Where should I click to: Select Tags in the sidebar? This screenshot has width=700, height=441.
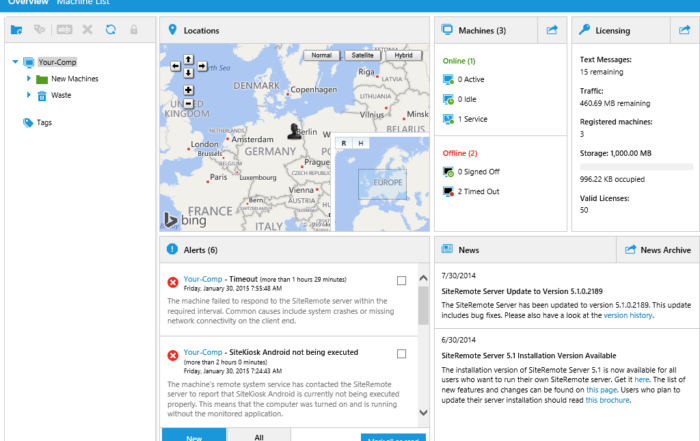click(x=44, y=122)
